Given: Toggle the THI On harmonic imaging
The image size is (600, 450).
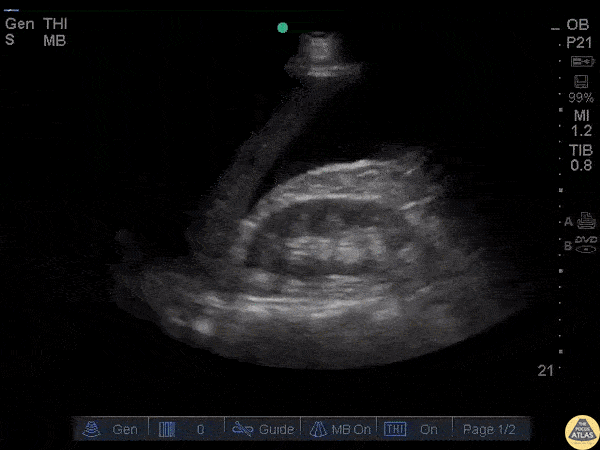Looking at the screenshot, I should point(414,429).
